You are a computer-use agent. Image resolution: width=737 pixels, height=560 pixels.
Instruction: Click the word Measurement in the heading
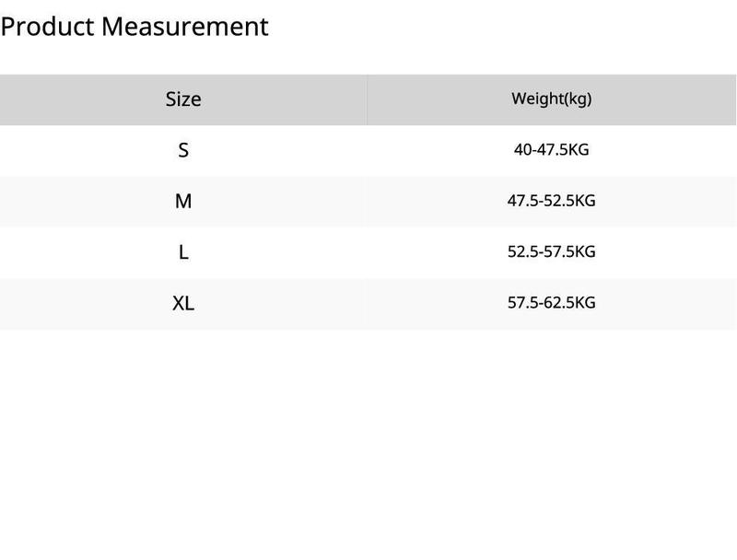click(x=185, y=27)
